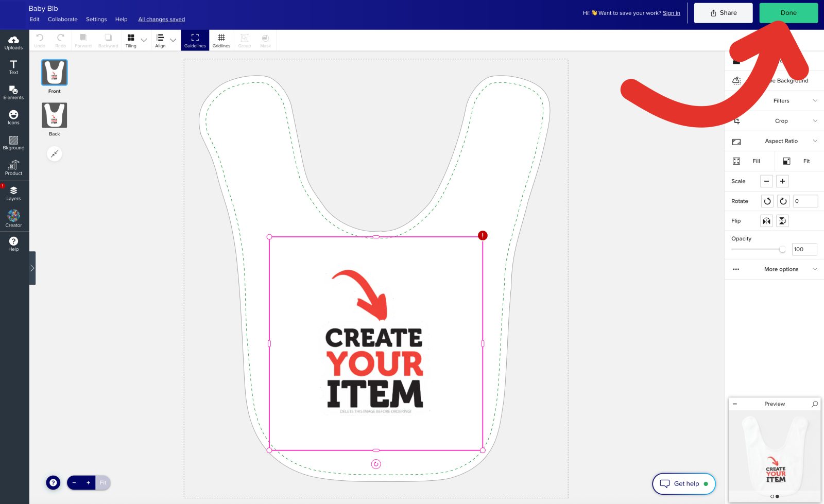Click the Share button

point(723,13)
